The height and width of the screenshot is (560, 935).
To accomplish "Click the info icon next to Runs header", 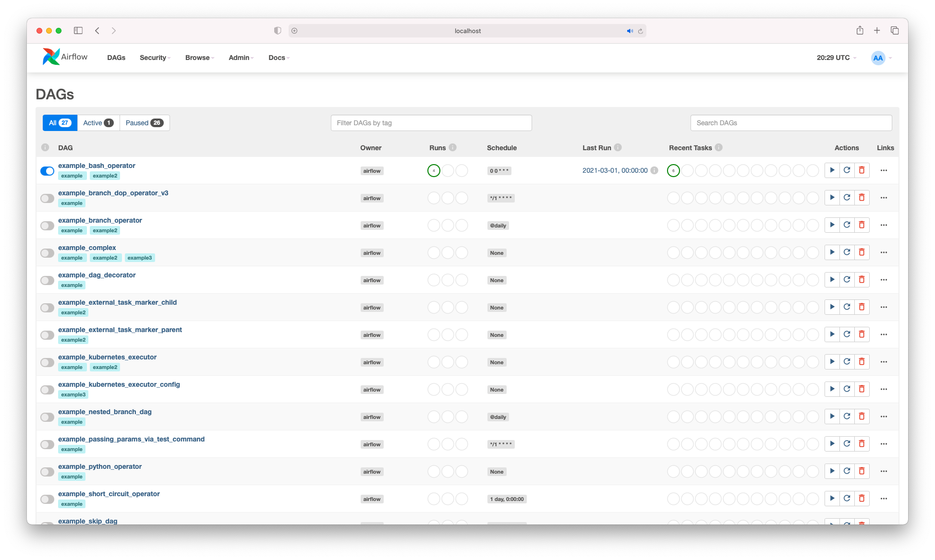I will coord(452,148).
